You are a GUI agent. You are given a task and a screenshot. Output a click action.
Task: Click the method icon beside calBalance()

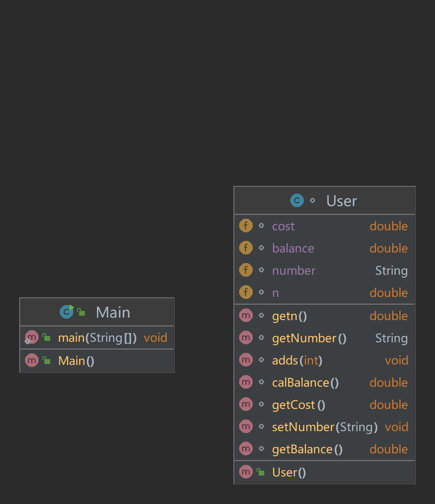(246, 382)
